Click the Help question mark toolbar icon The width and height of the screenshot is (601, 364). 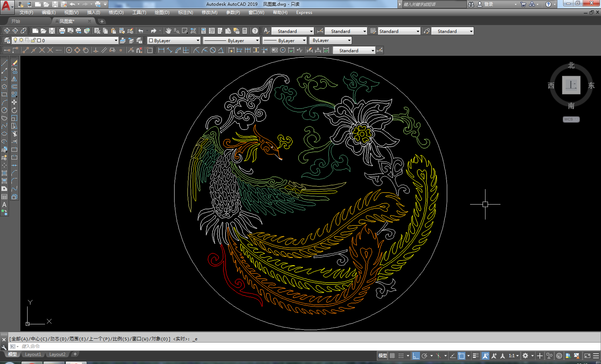pos(255,31)
